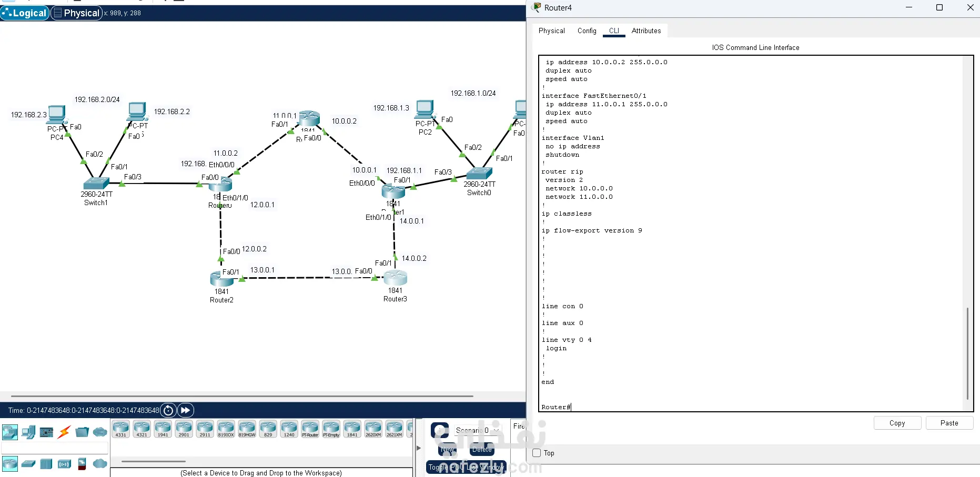Switch to the Logical workspace view
Image resolution: width=980 pixels, height=477 pixels.
click(x=25, y=13)
